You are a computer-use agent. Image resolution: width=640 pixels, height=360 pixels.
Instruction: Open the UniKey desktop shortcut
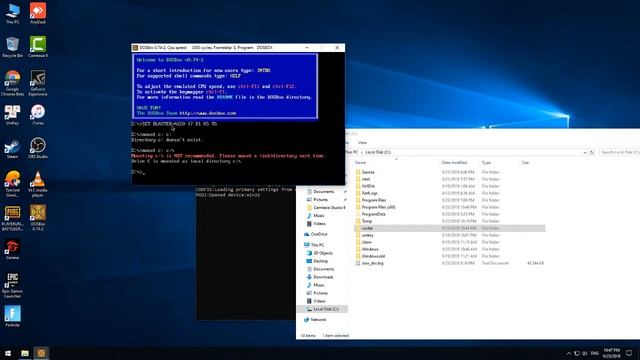(13, 115)
